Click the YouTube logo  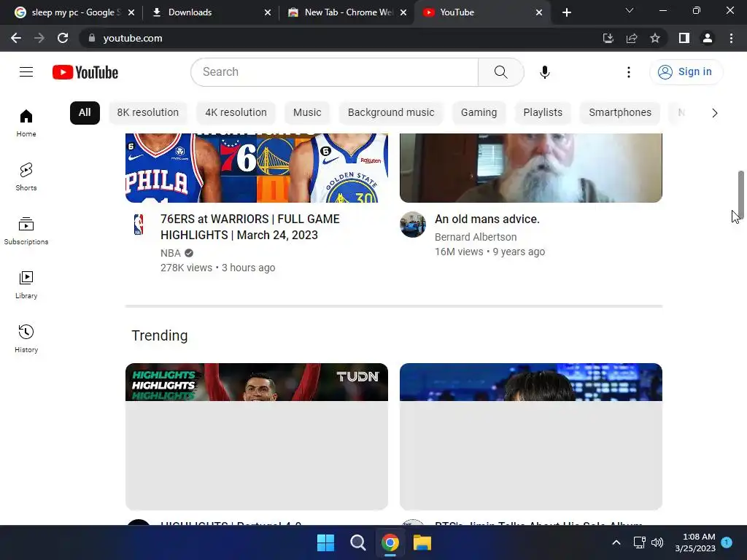pos(85,72)
